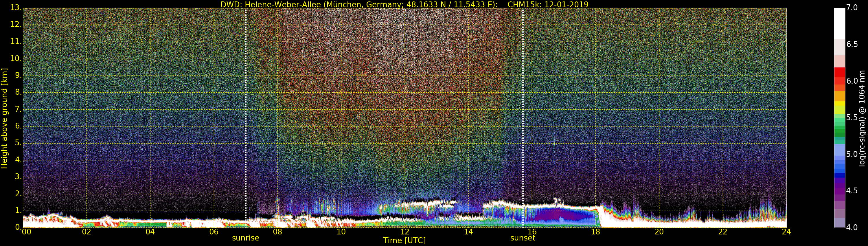
Task: Click the 'sunset' label below the axis
Action: click(523, 238)
